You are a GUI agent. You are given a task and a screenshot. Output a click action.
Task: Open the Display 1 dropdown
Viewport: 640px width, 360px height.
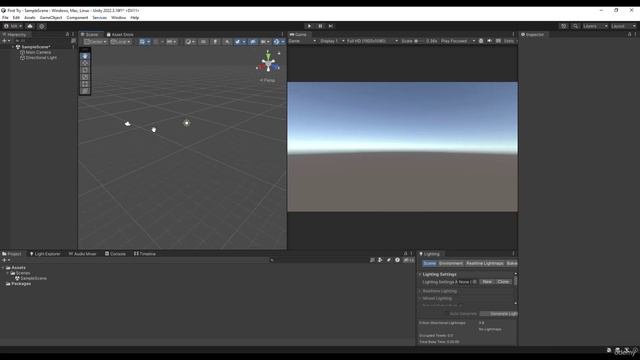(332, 41)
